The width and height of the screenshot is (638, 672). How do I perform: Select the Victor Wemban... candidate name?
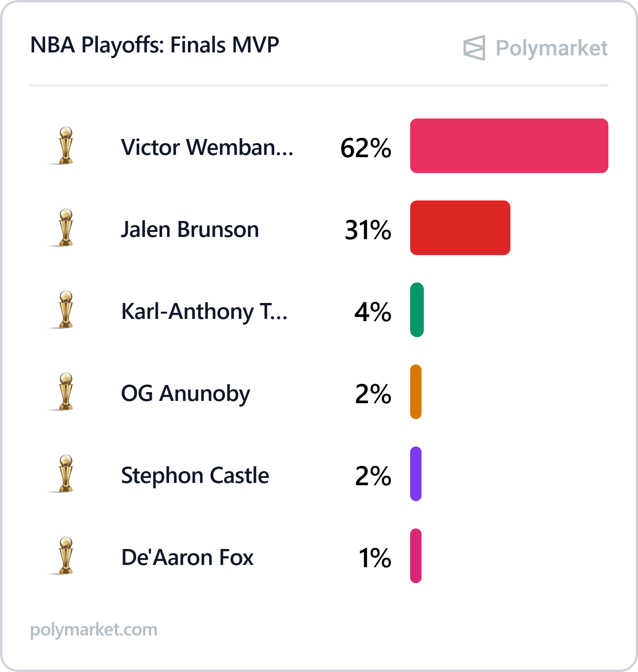point(207,147)
